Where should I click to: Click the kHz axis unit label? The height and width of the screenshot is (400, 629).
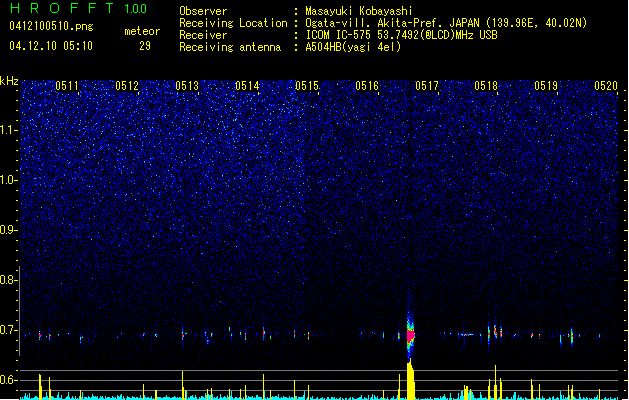[9, 81]
